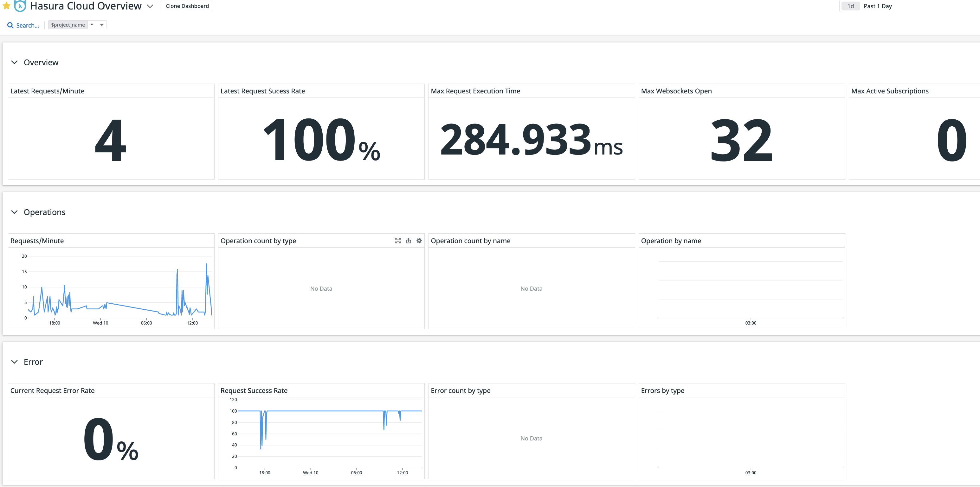Click the Clone Dashboard button
Screen dimensions: 980x487
(187, 6)
